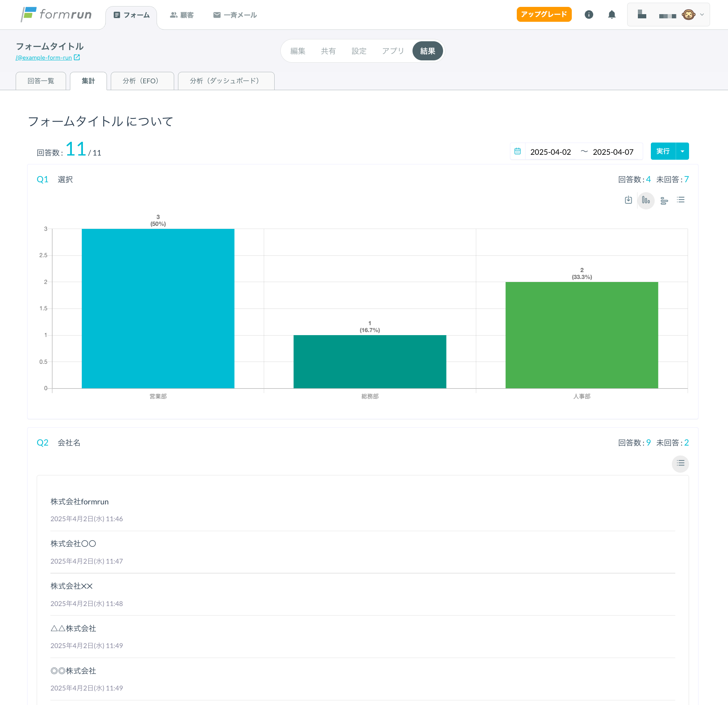Edit the end date 2025-04-07 field
This screenshot has width=728, height=705.
click(613, 152)
